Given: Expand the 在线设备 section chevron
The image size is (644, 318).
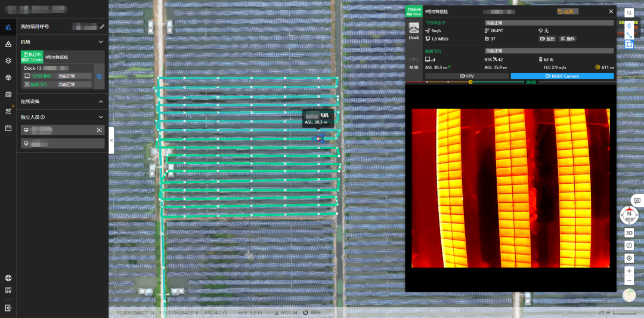Looking at the screenshot, I should point(101,101).
